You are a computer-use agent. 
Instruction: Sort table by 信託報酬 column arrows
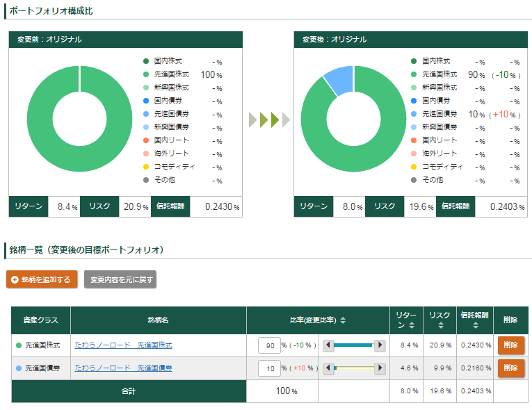click(476, 325)
